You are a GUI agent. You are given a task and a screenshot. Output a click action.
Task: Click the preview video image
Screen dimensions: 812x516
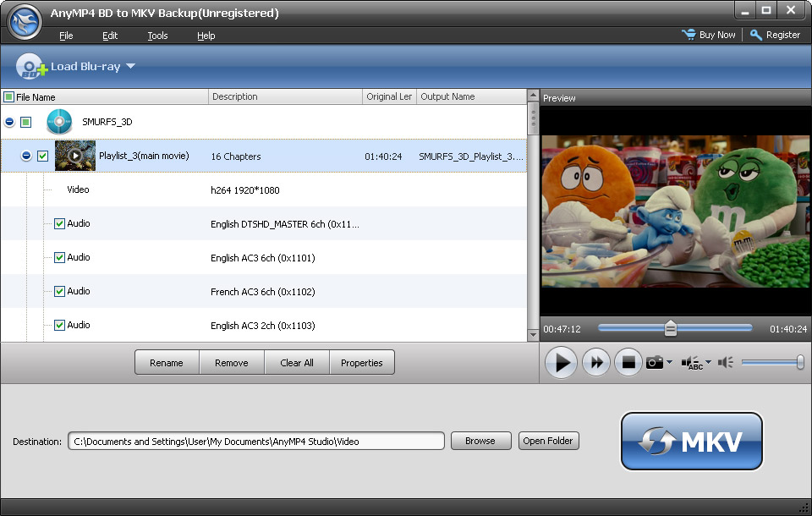(x=675, y=211)
